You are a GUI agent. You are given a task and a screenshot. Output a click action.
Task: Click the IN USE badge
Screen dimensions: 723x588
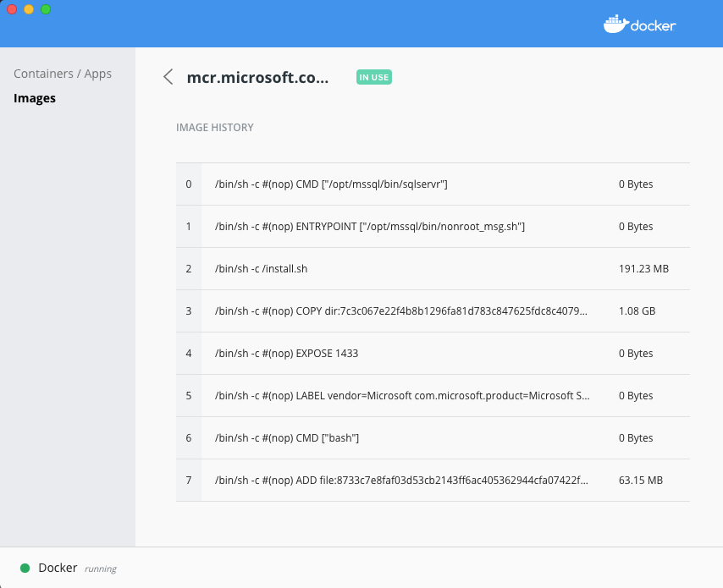374,77
